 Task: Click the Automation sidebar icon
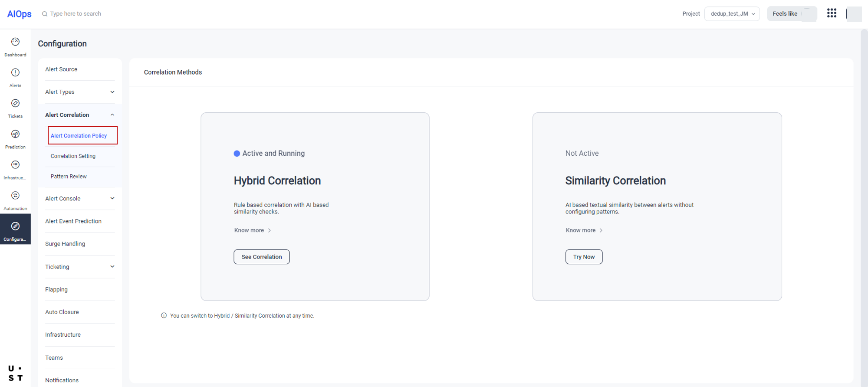[15, 196]
